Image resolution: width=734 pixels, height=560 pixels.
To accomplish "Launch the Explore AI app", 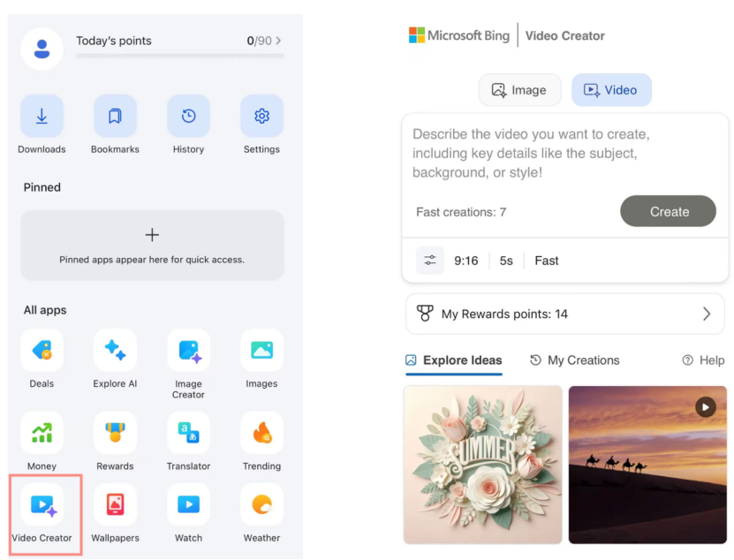I will (115, 351).
